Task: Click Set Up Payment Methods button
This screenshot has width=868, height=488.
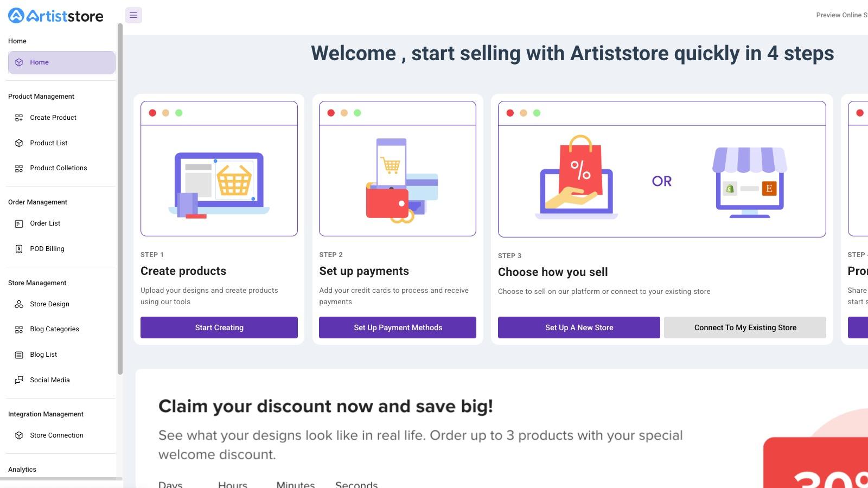Action: (x=398, y=328)
